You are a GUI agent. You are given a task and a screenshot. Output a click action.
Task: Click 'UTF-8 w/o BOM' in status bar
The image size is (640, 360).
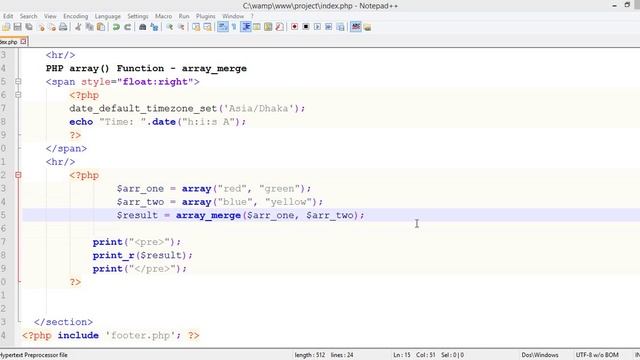[597, 355]
